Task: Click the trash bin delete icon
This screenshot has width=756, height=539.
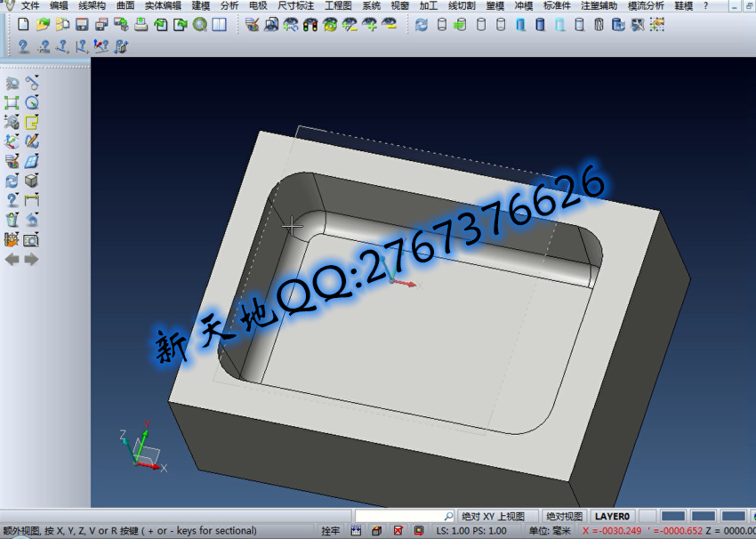Action: coord(12,219)
